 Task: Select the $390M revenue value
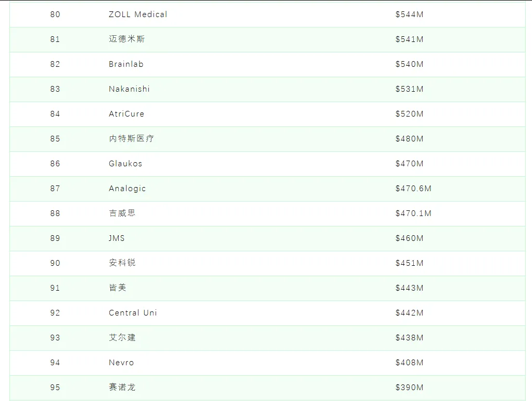tap(409, 388)
